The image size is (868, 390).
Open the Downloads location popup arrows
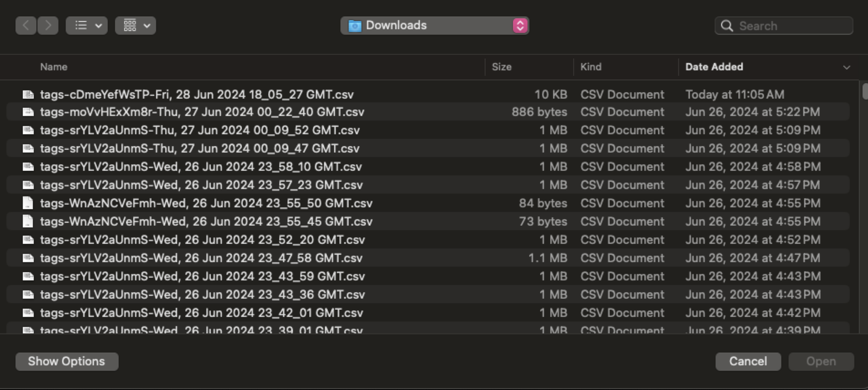pos(520,26)
